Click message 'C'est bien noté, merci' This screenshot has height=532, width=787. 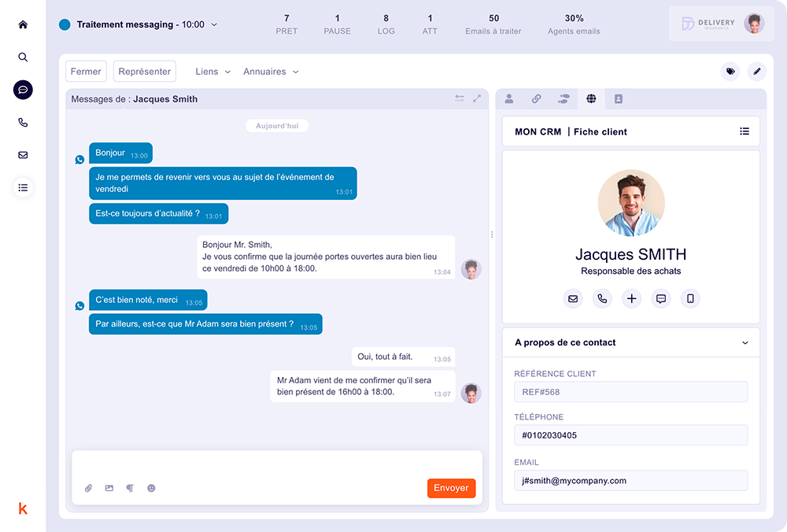(x=148, y=300)
